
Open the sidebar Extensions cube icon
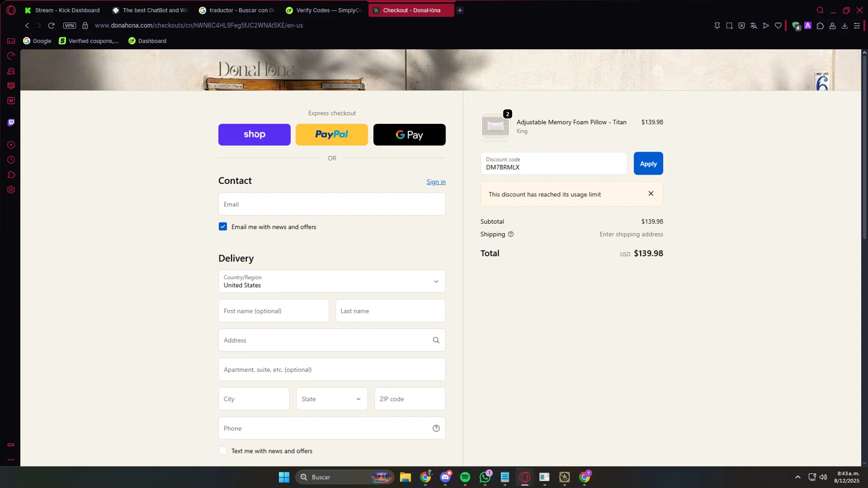tap(11, 175)
